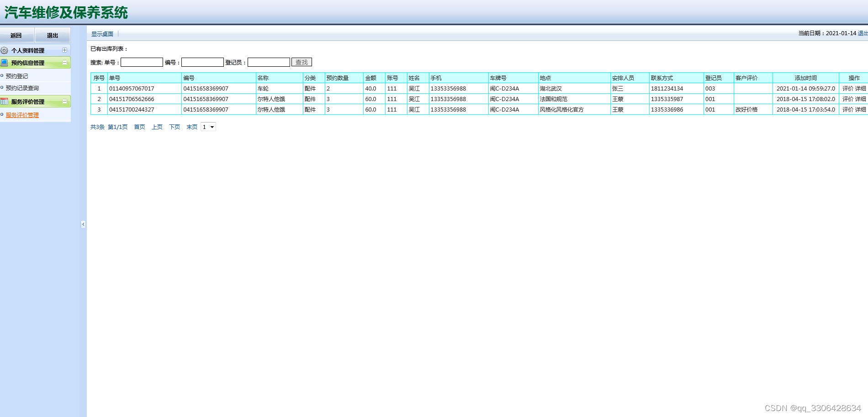The height and width of the screenshot is (417, 868).
Task: Collapse the sidebar with the arrow handle
Action: pos(83,224)
